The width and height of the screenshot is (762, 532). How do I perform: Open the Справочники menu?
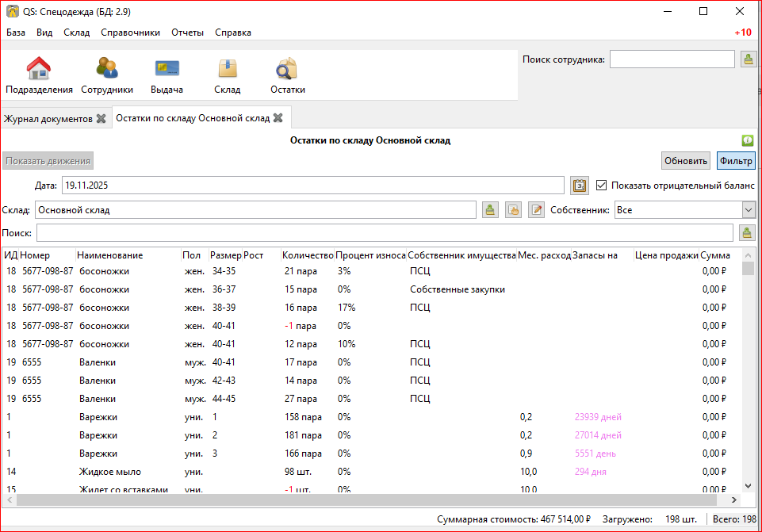click(x=130, y=33)
